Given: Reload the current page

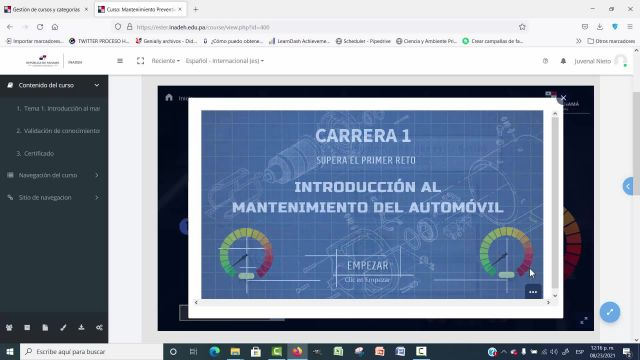Looking at the screenshot, I should click(x=40, y=27).
